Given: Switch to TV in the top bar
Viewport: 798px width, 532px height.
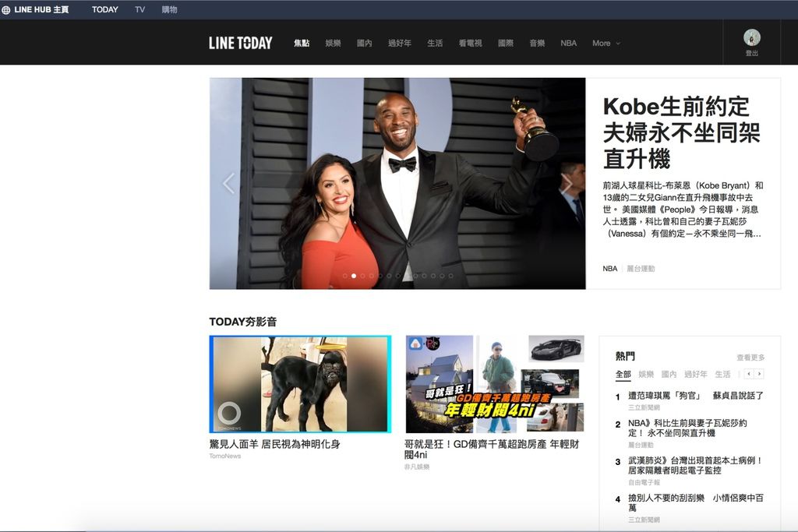Looking at the screenshot, I should [x=140, y=9].
